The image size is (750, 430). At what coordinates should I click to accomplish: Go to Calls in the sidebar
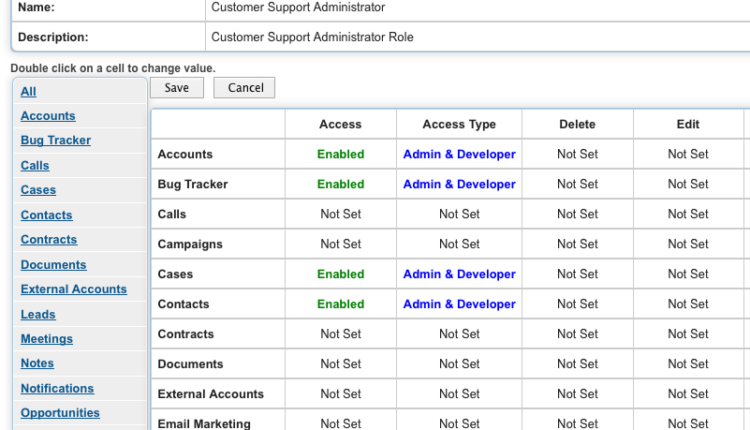click(35, 166)
